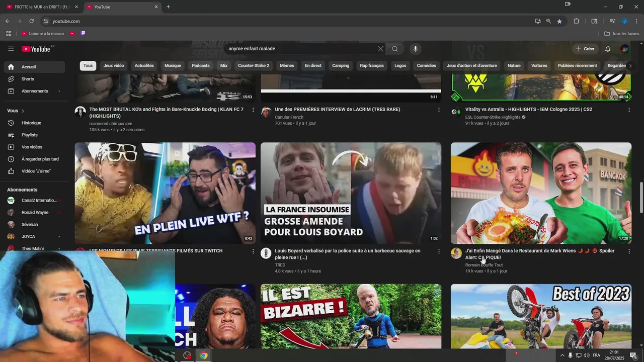Image resolution: width=644 pixels, height=362 pixels.
Task: Select the Podcasts chip
Action: (201, 65)
